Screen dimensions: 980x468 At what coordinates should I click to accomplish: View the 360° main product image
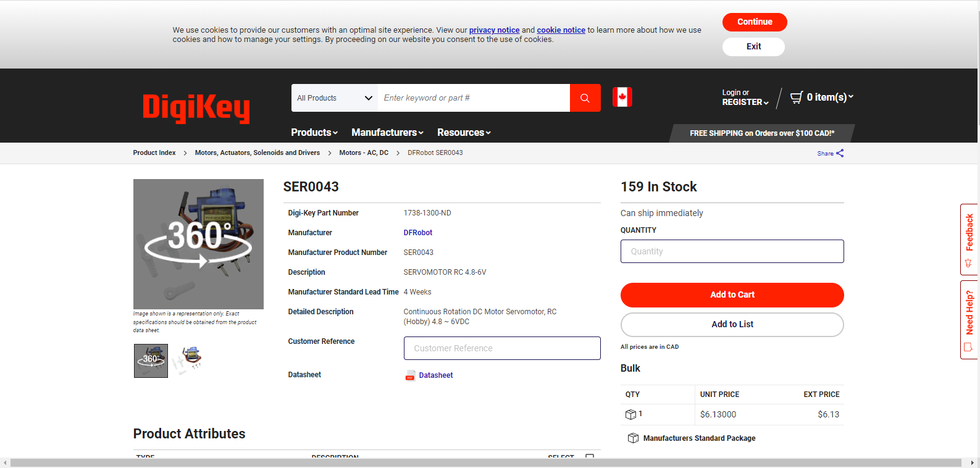(198, 244)
